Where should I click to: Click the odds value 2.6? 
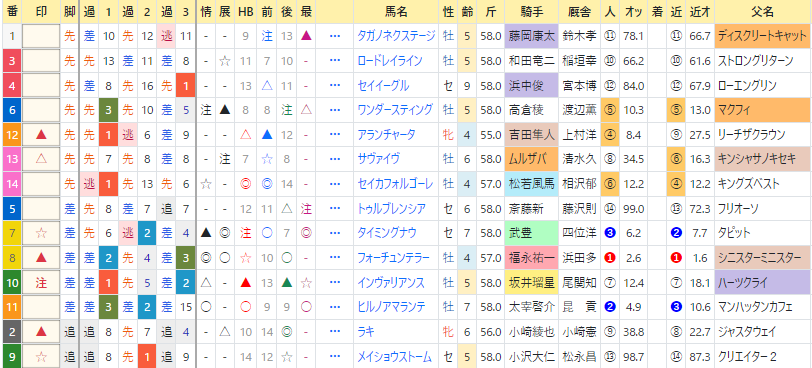click(x=634, y=257)
